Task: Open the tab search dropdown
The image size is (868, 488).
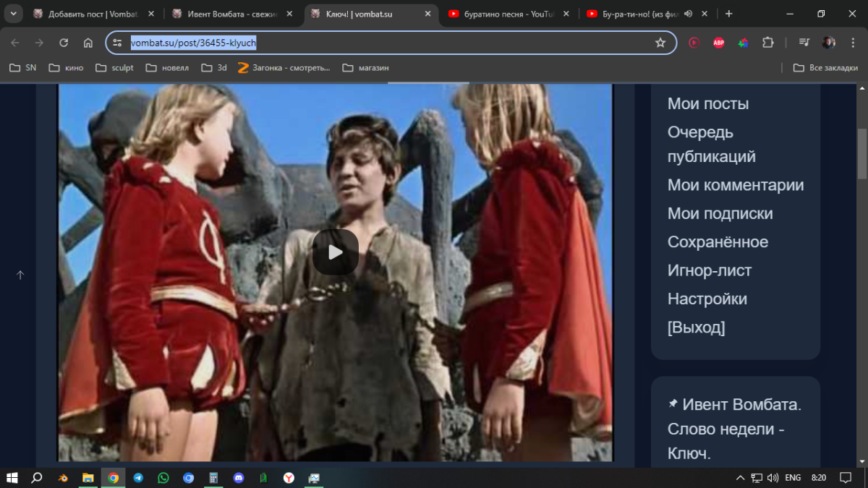Action: pyautogui.click(x=13, y=14)
